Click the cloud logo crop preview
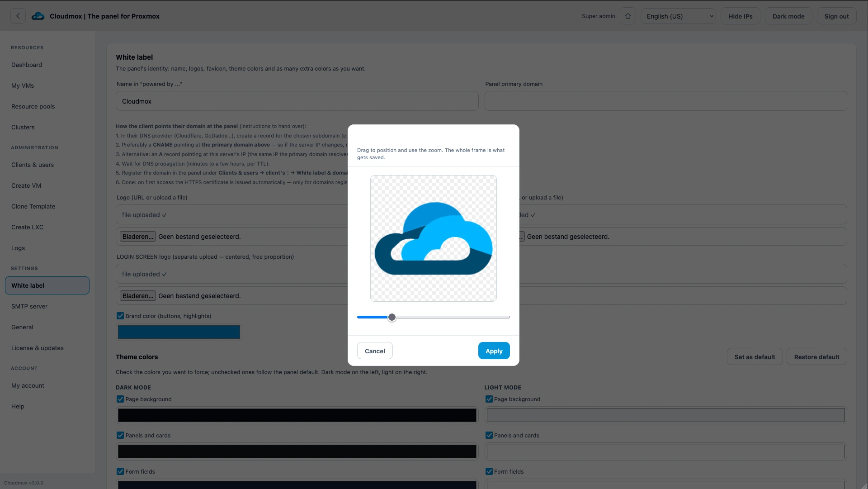Image resolution: width=868 pixels, height=489 pixels. point(434,238)
